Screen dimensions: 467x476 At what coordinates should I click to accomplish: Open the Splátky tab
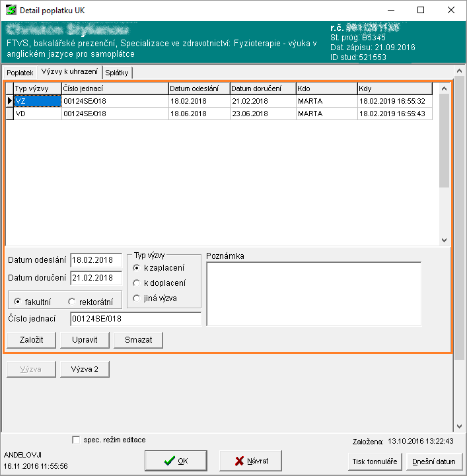pyautogui.click(x=117, y=73)
